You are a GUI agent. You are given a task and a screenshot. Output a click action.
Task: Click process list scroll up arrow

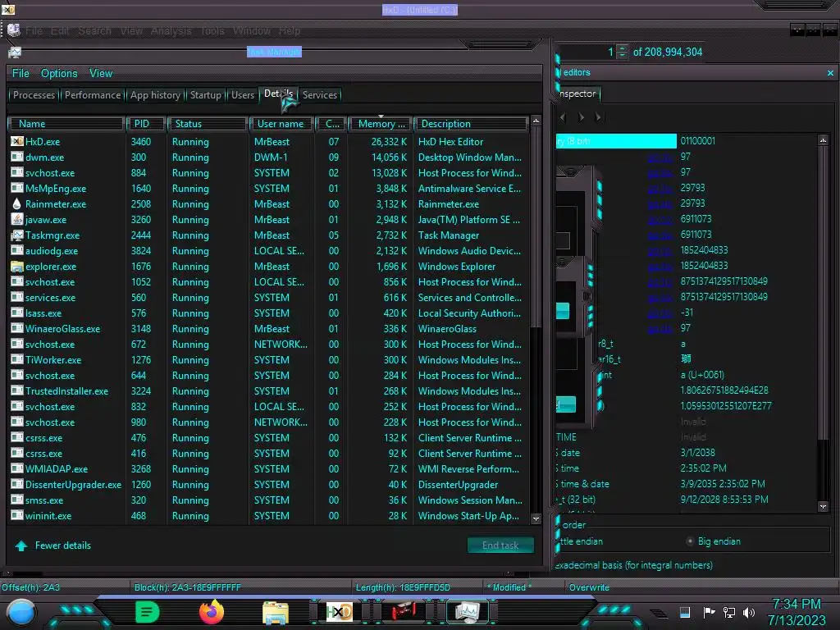[x=536, y=121]
